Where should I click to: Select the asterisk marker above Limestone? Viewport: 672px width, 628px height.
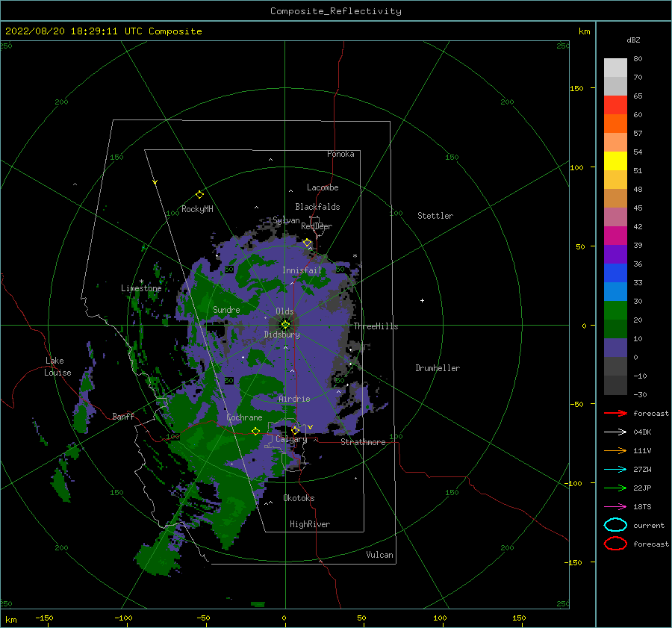point(141,282)
